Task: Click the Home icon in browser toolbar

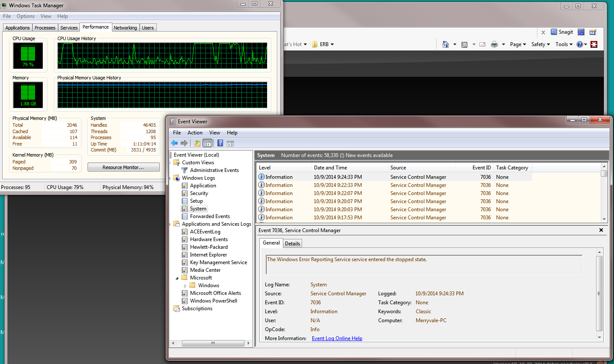Action: click(446, 44)
